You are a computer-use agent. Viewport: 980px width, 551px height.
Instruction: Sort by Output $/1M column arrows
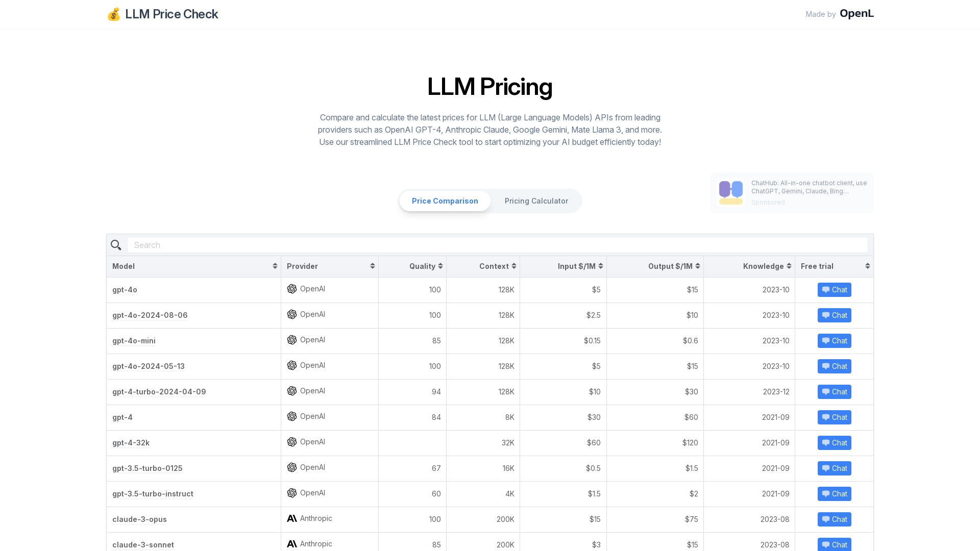(x=698, y=266)
